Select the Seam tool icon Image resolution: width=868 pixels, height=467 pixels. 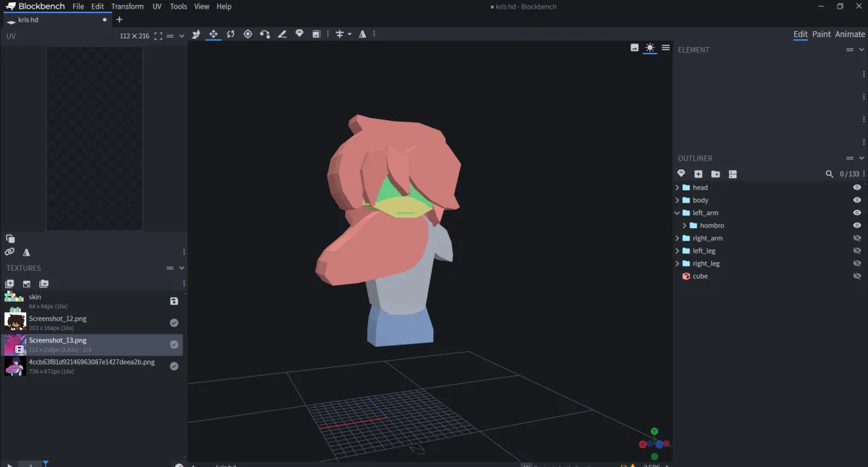tap(282, 34)
